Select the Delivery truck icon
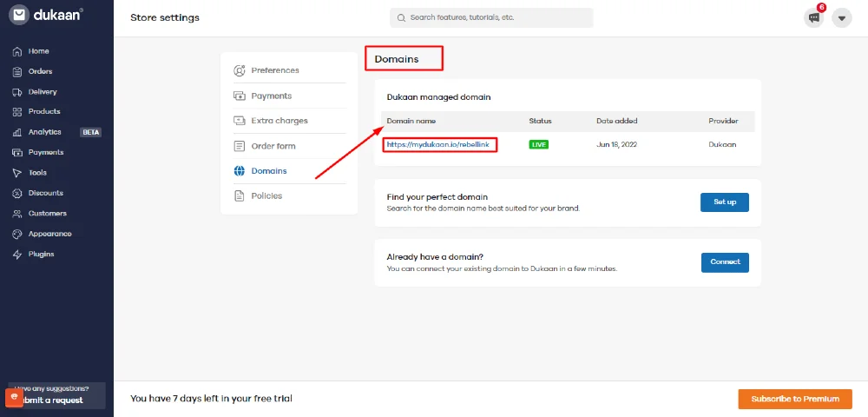Image resolution: width=868 pixels, height=417 pixels. click(x=17, y=92)
